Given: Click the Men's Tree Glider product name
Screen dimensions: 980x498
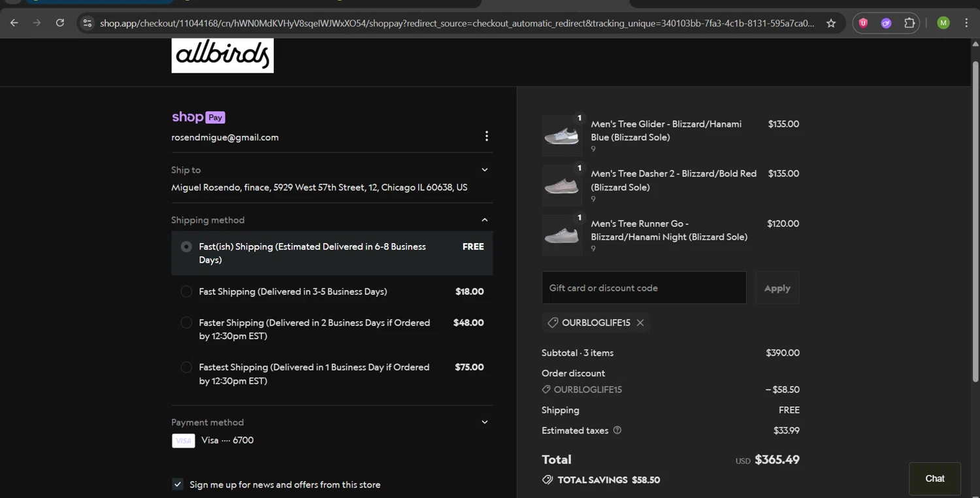Looking at the screenshot, I should pos(666,131).
